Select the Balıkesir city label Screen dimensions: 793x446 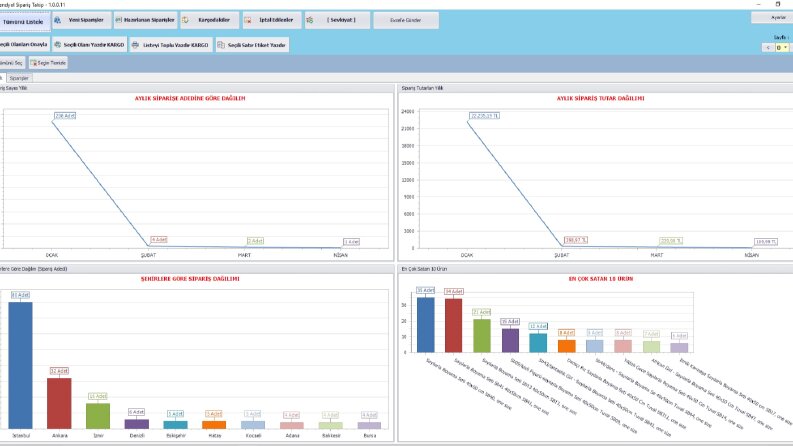pyautogui.click(x=331, y=435)
